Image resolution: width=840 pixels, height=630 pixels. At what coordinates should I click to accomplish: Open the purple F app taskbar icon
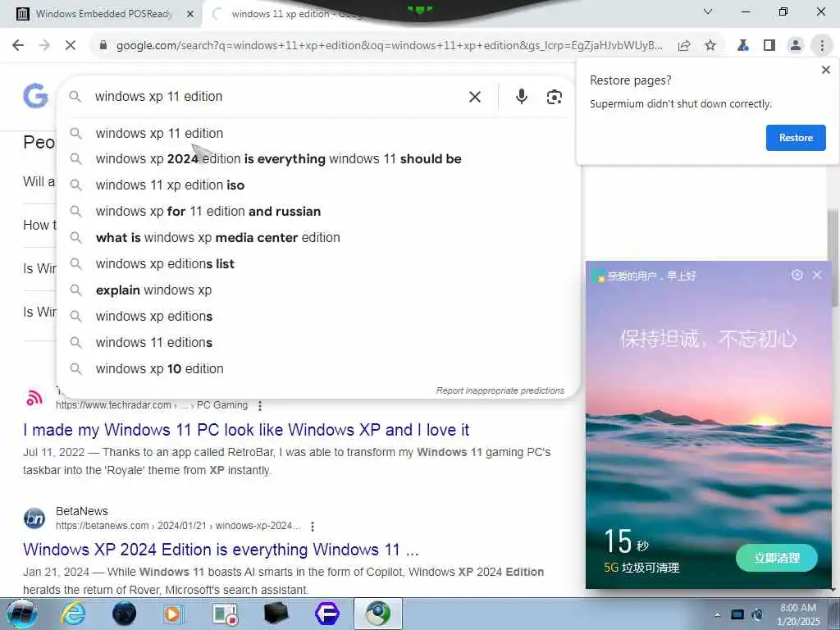point(326,614)
